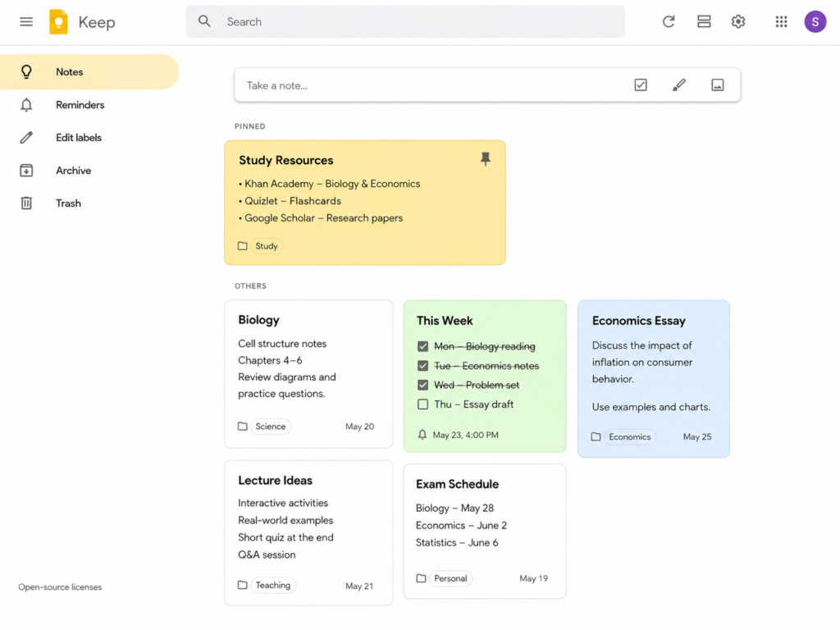Image resolution: width=840 pixels, height=630 pixels.
Task: Click the Google Scholar – Research papers line
Action: pyautogui.click(x=321, y=218)
